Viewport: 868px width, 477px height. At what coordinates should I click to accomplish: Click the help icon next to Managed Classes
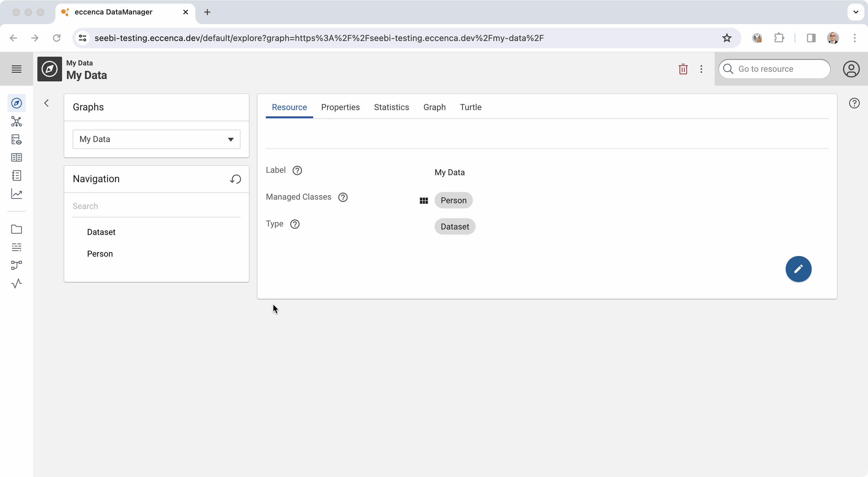coord(343,197)
